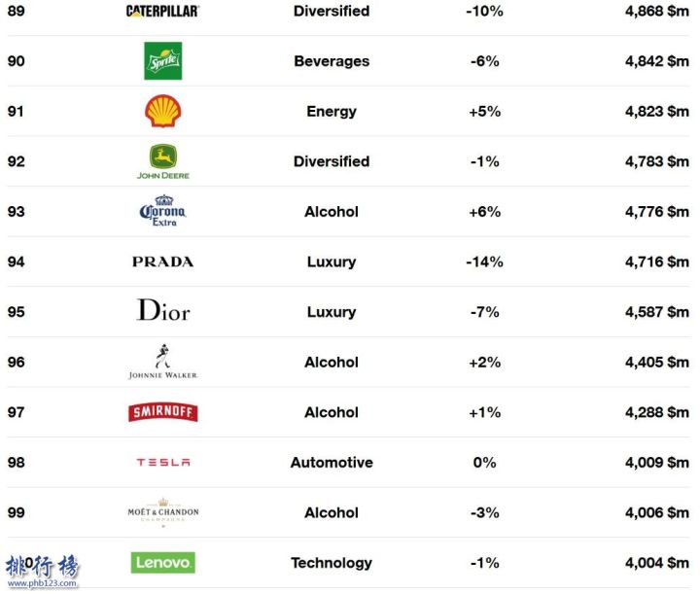Screen dimensions: 700x594
Task: Open the John Deere logo
Action: 163,161
